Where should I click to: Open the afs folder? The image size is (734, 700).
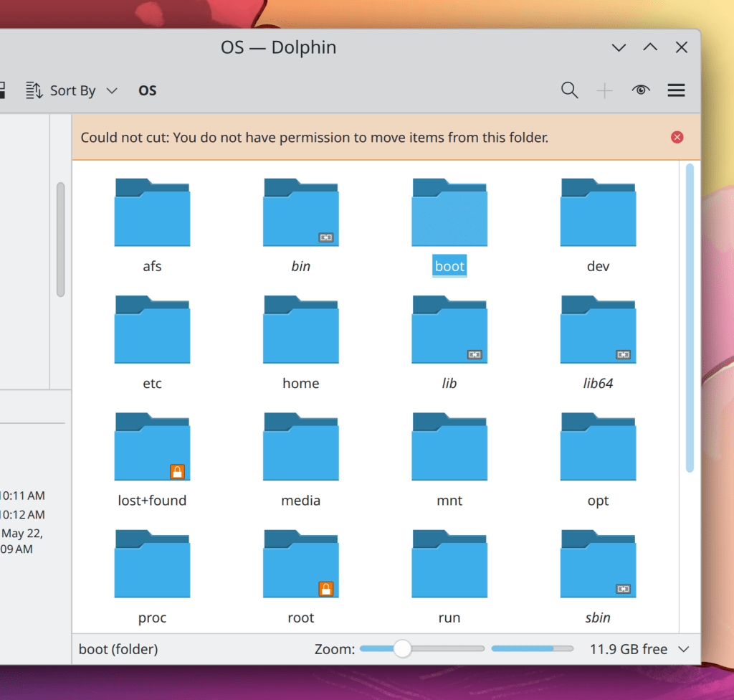152,212
